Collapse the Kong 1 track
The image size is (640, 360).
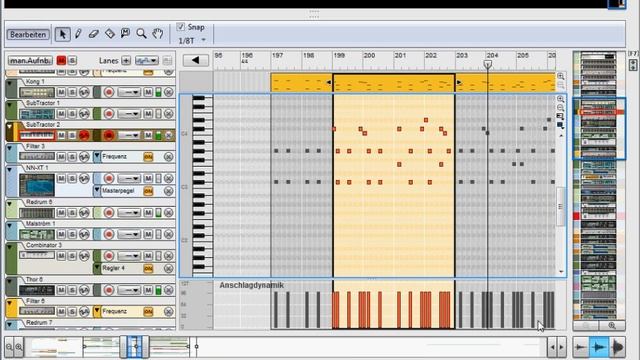point(10,83)
